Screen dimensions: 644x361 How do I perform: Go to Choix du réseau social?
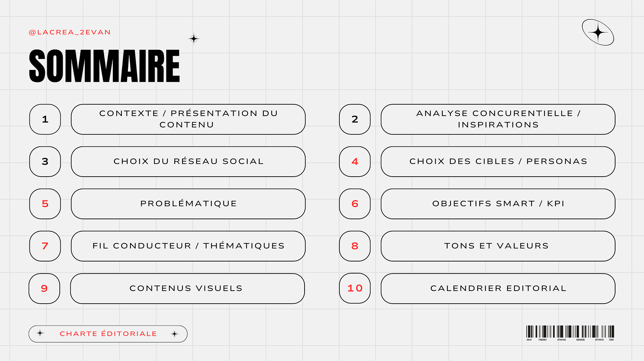pyautogui.click(x=188, y=162)
